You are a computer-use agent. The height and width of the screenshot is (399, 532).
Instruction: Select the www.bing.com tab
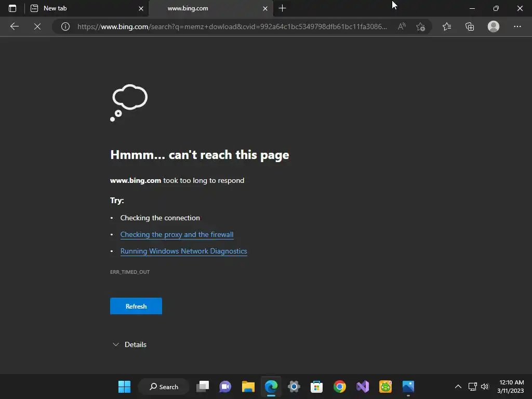coord(211,8)
